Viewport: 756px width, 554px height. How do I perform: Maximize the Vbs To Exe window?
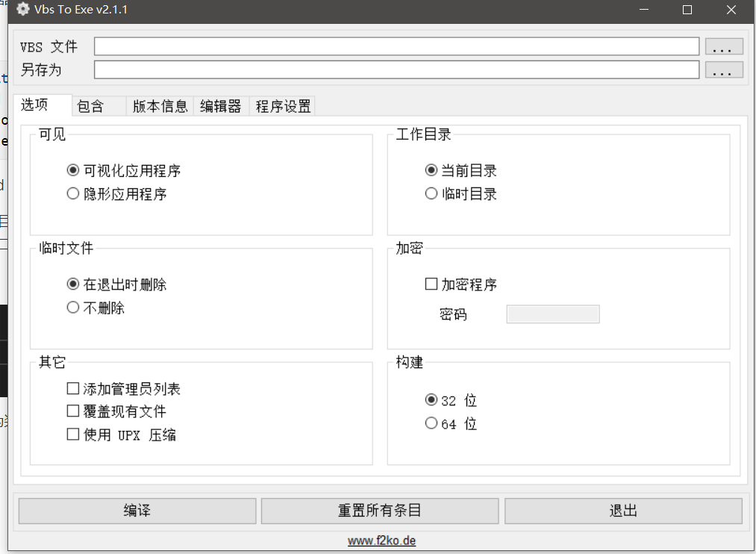(687, 10)
